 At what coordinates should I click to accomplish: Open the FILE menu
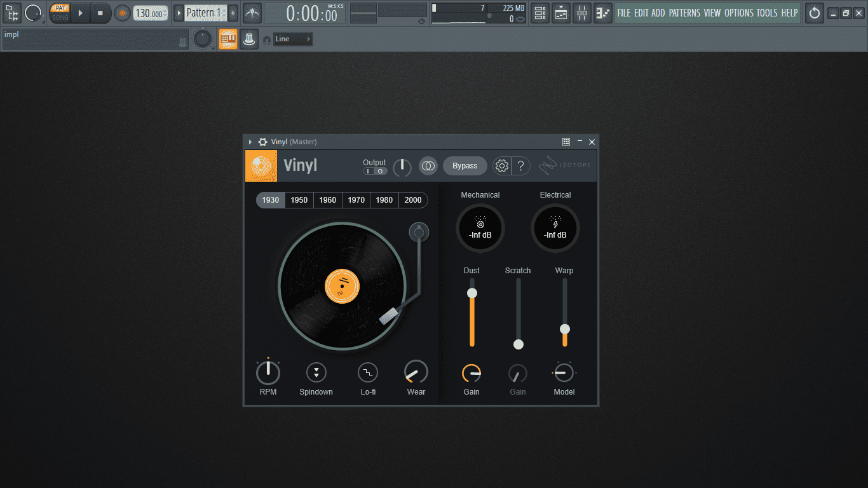click(624, 13)
